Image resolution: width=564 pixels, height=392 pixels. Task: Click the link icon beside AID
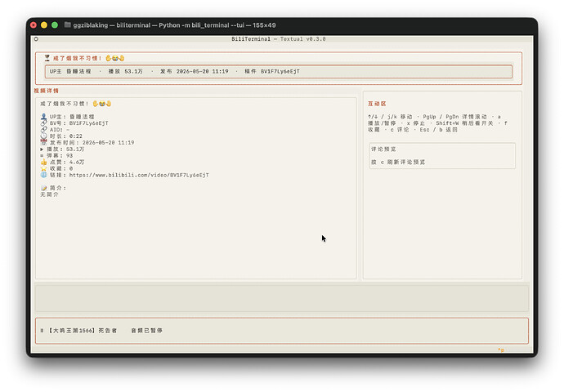click(x=43, y=129)
